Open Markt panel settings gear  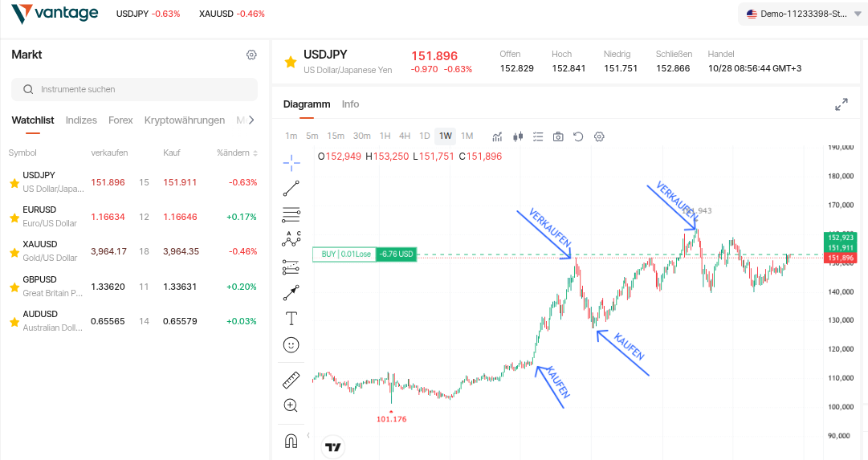[251, 55]
